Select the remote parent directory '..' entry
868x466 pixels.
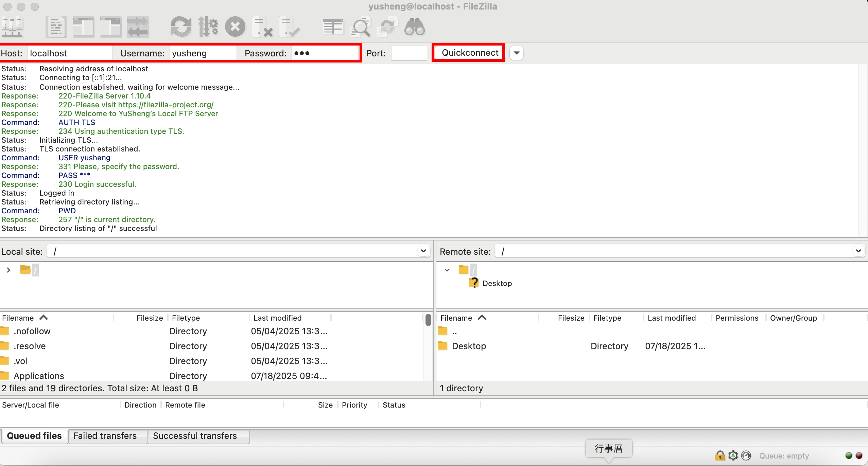pyautogui.click(x=652, y=331)
